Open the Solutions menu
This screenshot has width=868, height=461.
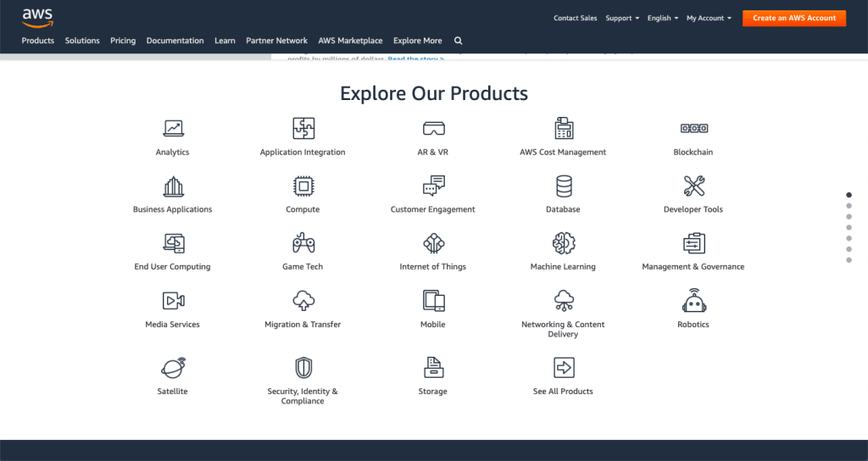[82, 41]
